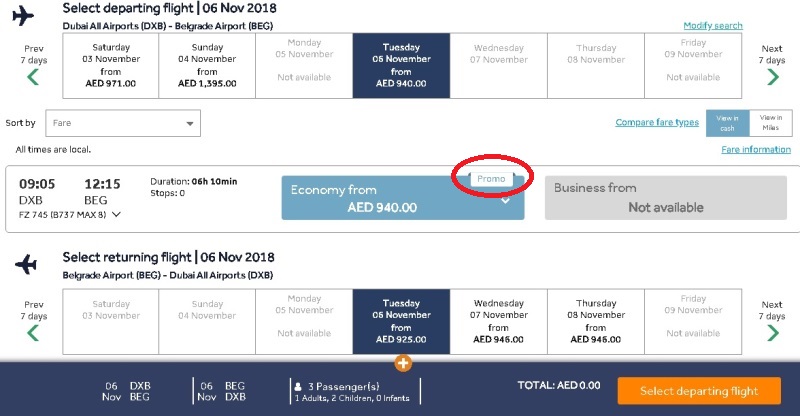This screenshot has width=800, height=416.
Task: Click the returning flight airplane icon
Action: pos(25,264)
